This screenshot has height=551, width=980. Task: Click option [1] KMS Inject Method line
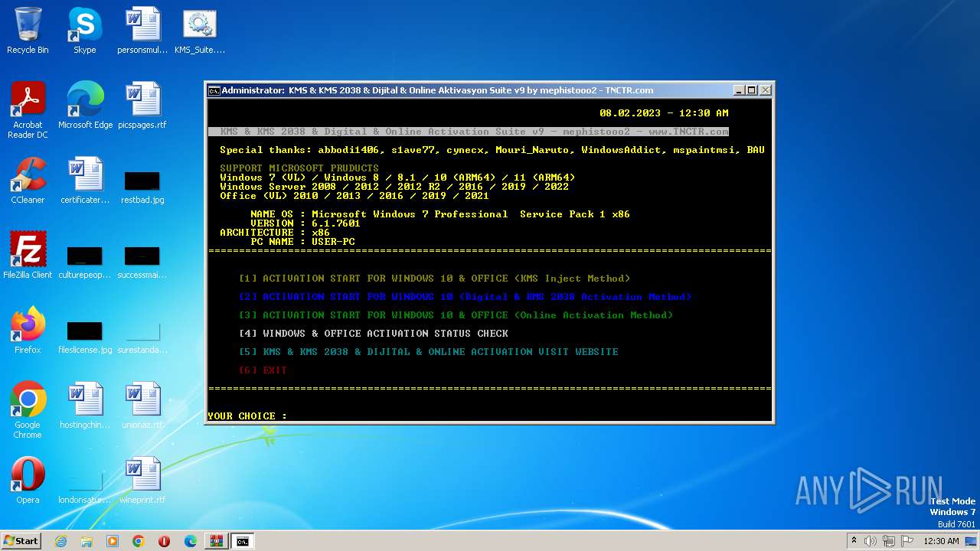tap(434, 279)
